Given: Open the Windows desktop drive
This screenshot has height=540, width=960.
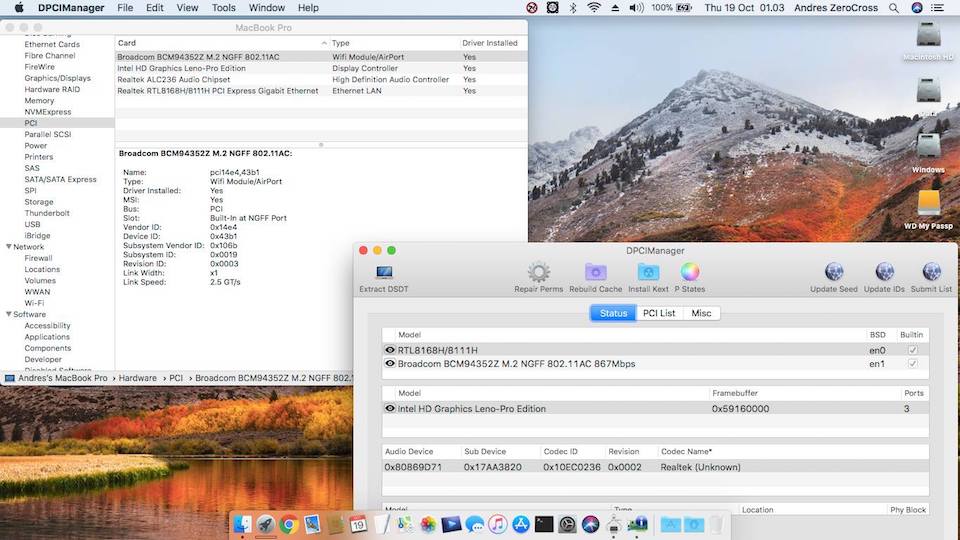Looking at the screenshot, I should pos(928,153).
